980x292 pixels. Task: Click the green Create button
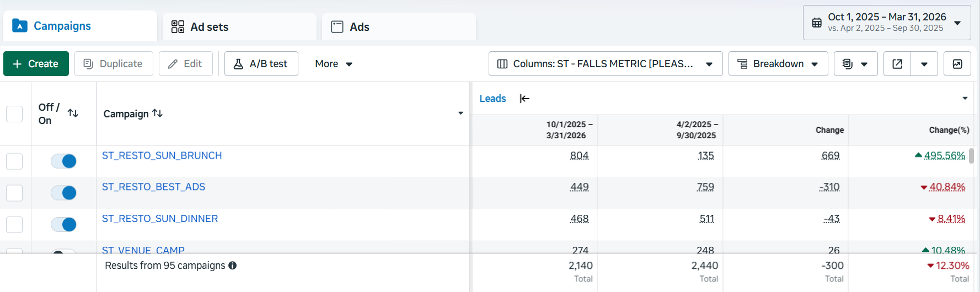coord(36,64)
